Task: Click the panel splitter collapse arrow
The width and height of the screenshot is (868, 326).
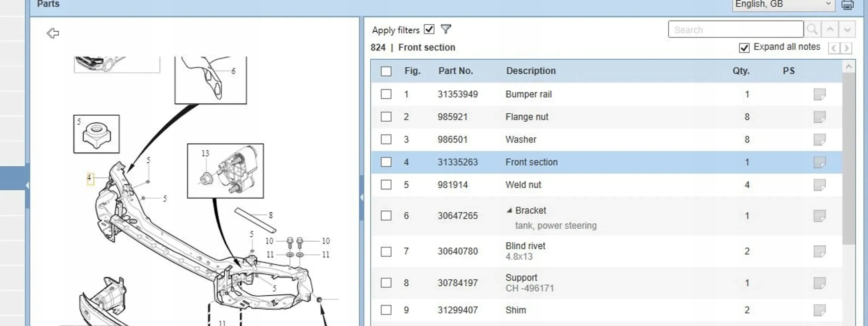Action: [362, 197]
